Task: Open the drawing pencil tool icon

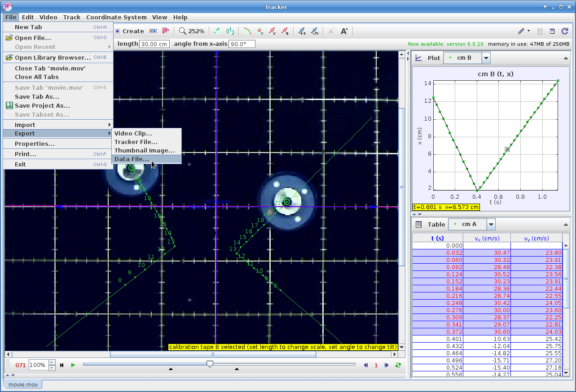Action: pos(521,31)
